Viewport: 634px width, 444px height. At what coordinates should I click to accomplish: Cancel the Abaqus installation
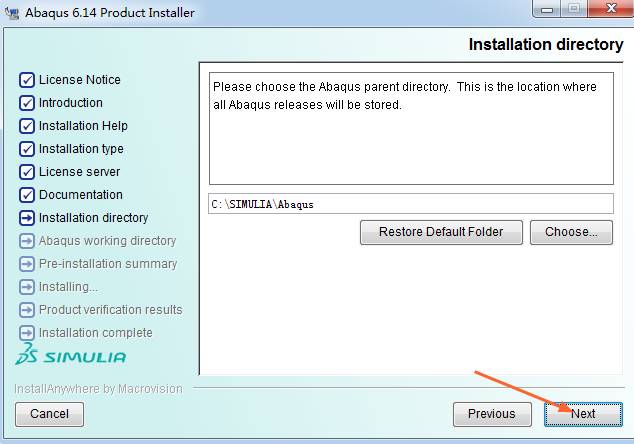point(49,414)
